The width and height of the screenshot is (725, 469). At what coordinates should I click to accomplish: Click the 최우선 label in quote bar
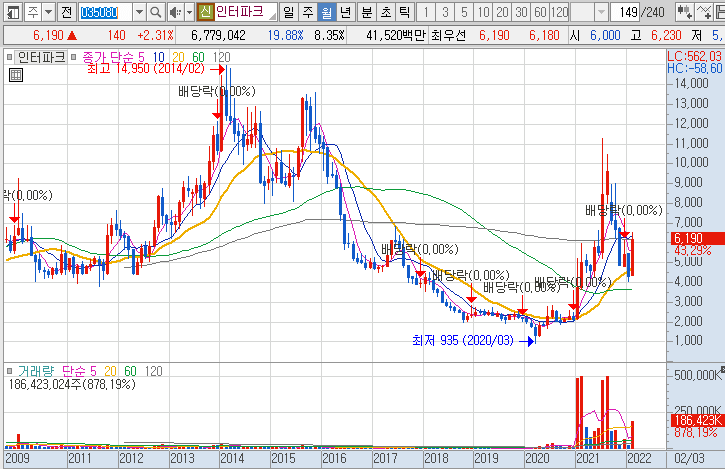pyautogui.click(x=448, y=35)
